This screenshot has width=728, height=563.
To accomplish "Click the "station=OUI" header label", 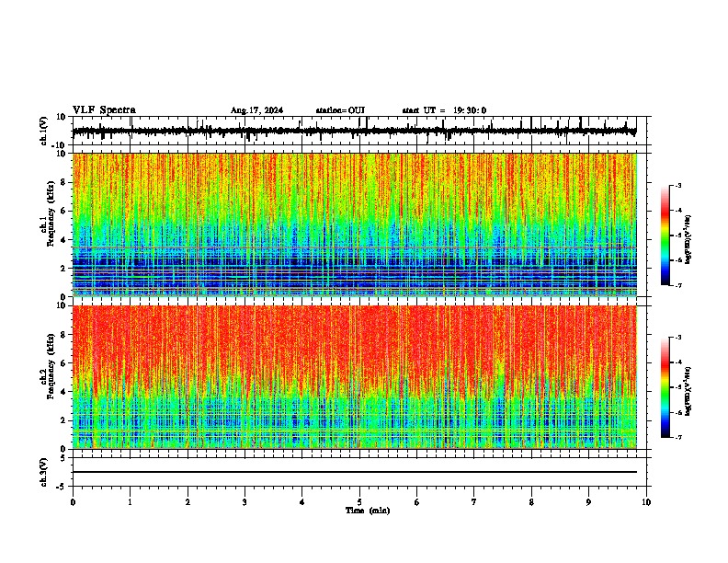I will pos(340,110).
